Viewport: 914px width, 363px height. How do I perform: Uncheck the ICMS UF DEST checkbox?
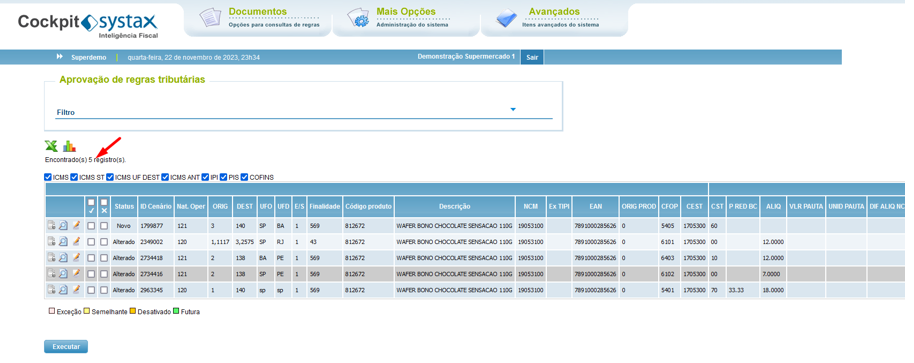pyautogui.click(x=110, y=177)
